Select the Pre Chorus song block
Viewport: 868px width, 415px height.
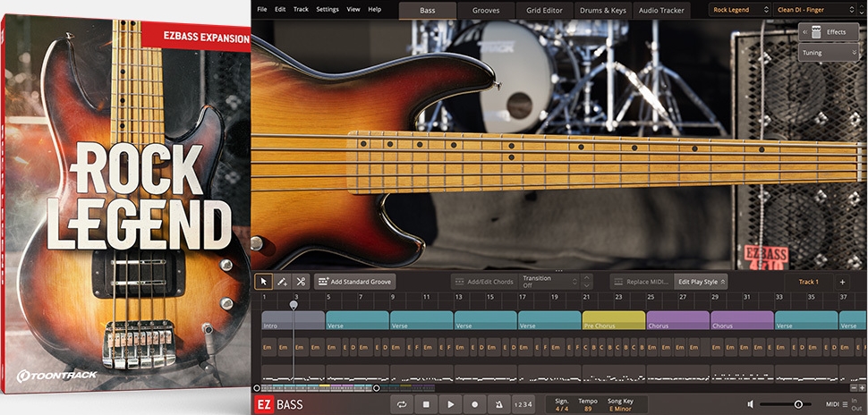click(614, 320)
